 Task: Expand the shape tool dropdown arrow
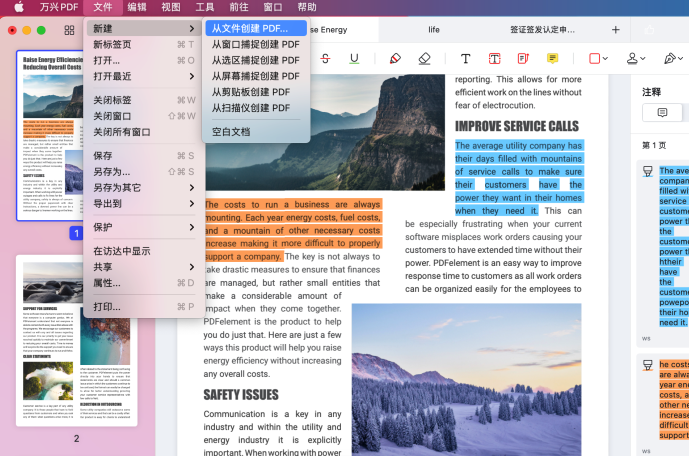click(x=606, y=58)
